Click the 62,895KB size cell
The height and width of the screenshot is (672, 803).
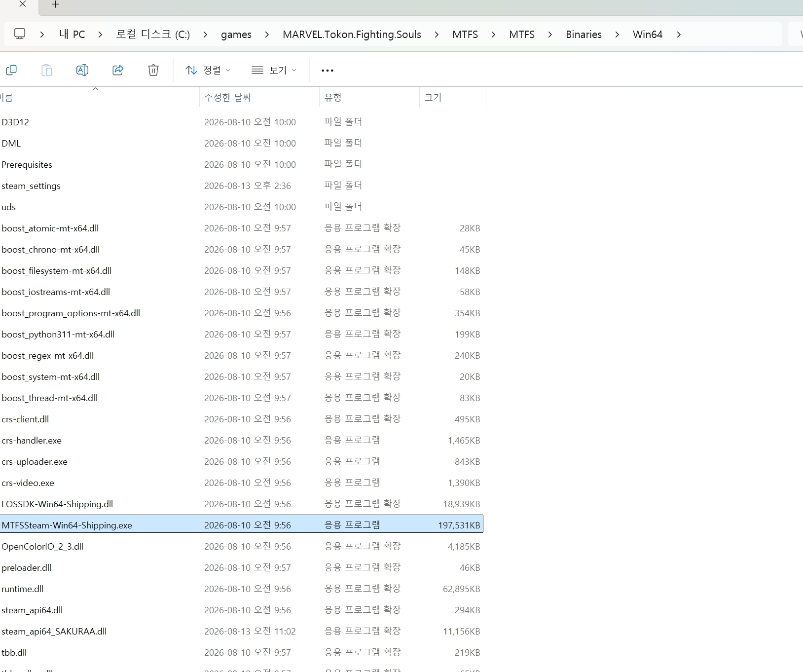pyautogui.click(x=461, y=589)
